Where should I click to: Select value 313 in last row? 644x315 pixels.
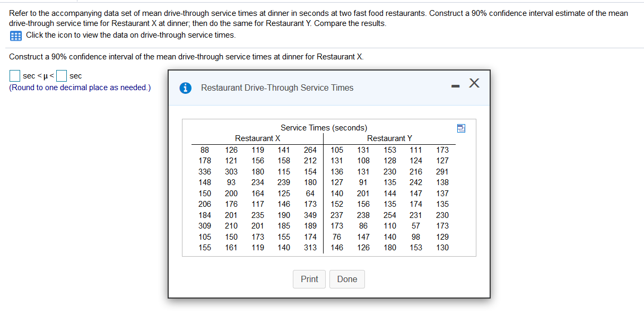(x=310, y=248)
